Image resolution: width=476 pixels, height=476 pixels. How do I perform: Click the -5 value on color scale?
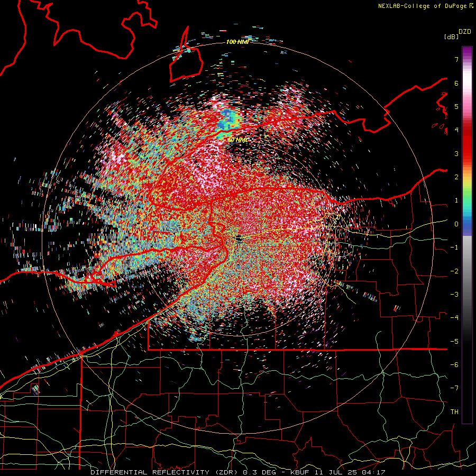454,342
